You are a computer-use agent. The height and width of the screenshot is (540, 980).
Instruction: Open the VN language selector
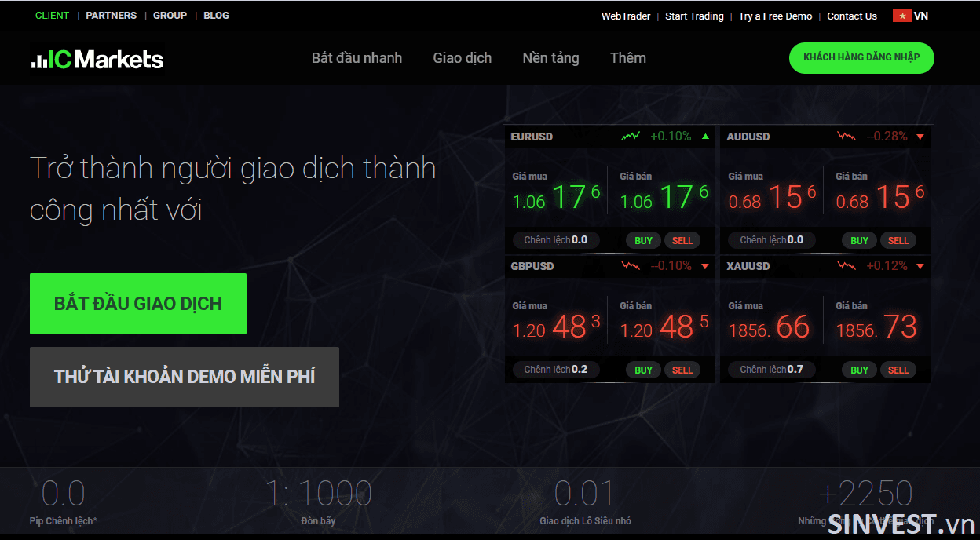pos(911,16)
